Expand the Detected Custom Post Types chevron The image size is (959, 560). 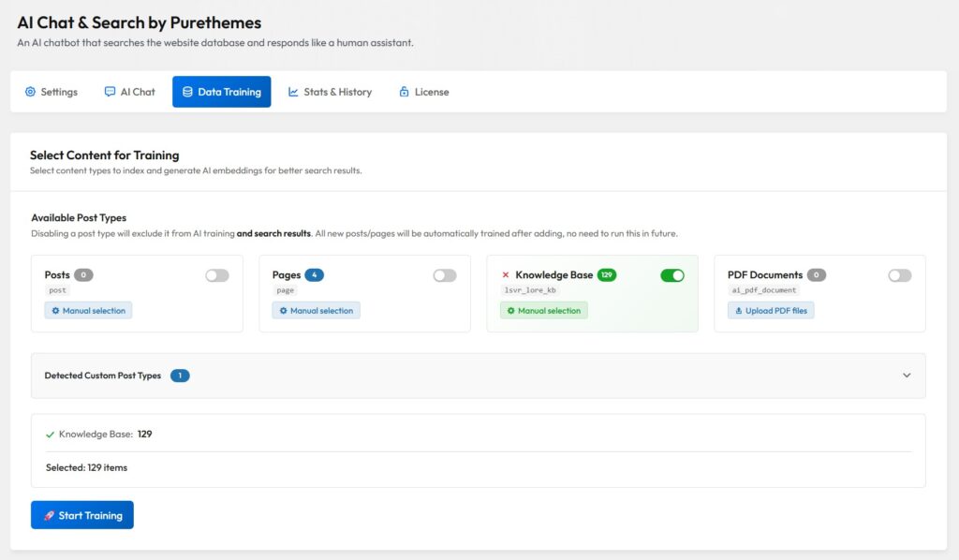coord(907,376)
